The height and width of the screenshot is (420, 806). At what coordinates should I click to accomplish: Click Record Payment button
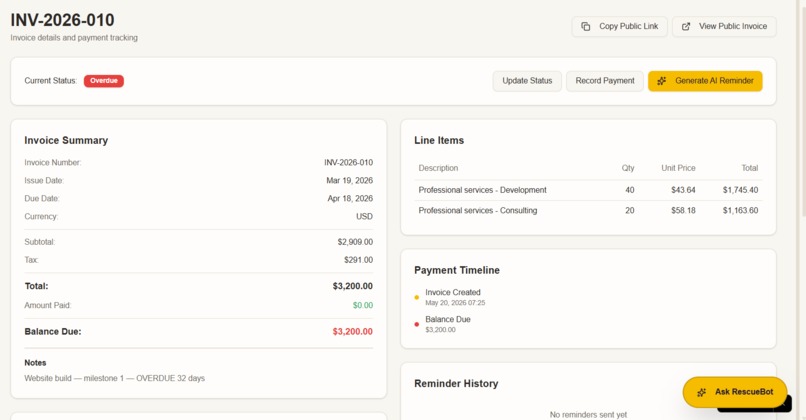coord(604,81)
